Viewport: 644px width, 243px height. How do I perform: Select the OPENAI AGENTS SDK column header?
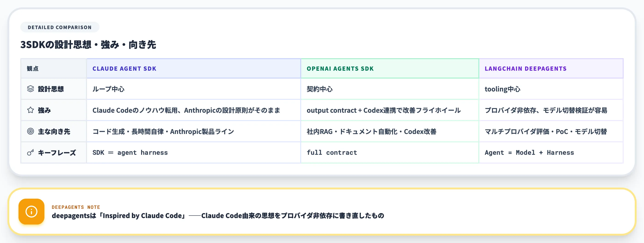pos(390,68)
